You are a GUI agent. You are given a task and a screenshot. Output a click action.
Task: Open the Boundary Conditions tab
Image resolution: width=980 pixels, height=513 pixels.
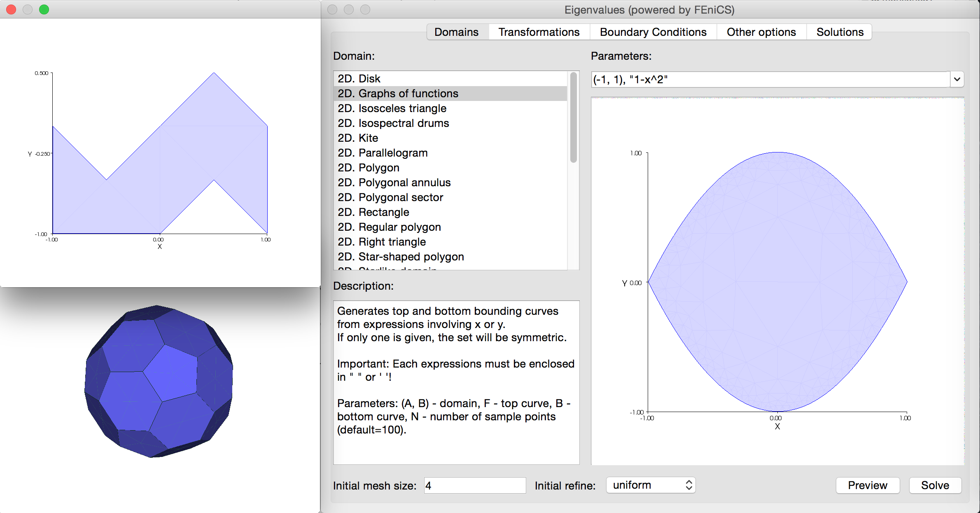pyautogui.click(x=653, y=32)
